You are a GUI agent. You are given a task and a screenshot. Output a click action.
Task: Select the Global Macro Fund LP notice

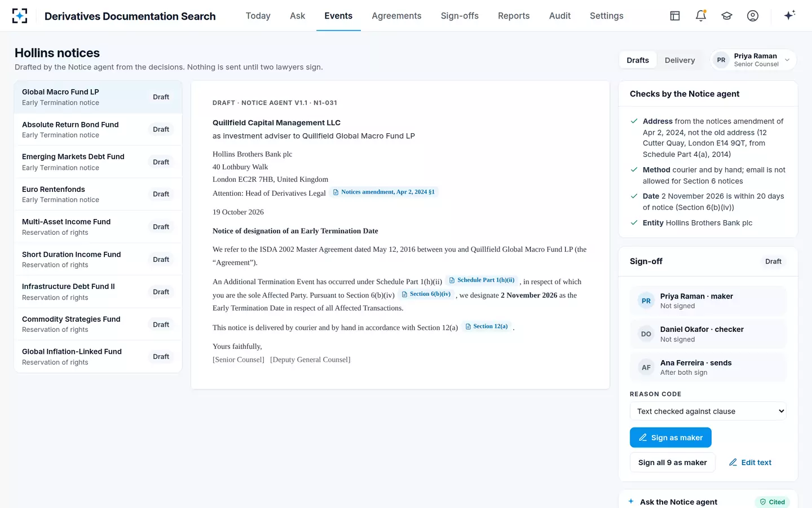click(x=98, y=97)
